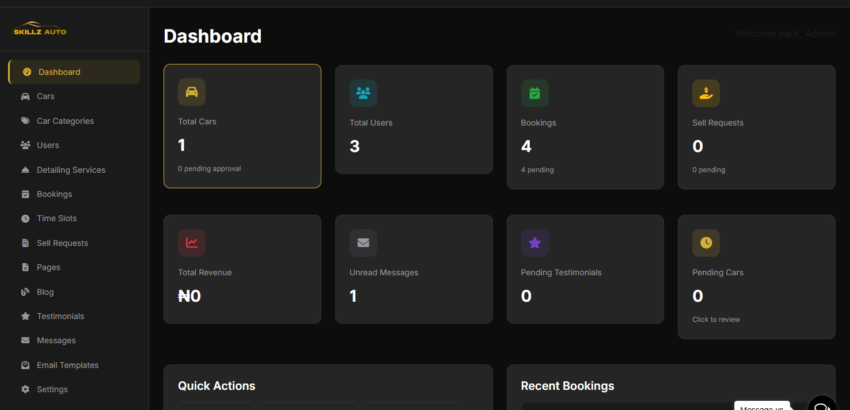
Task: Open Pages in the sidebar
Action: click(74, 267)
